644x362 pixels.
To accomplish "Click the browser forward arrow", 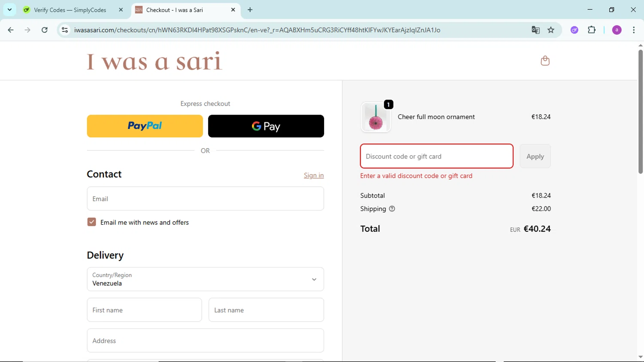I will (27, 30).
